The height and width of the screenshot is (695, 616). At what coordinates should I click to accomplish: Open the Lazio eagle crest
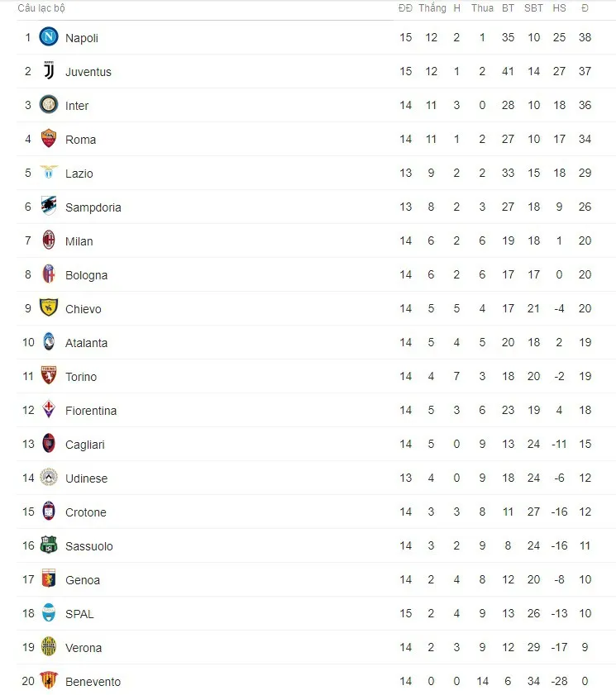49,172
